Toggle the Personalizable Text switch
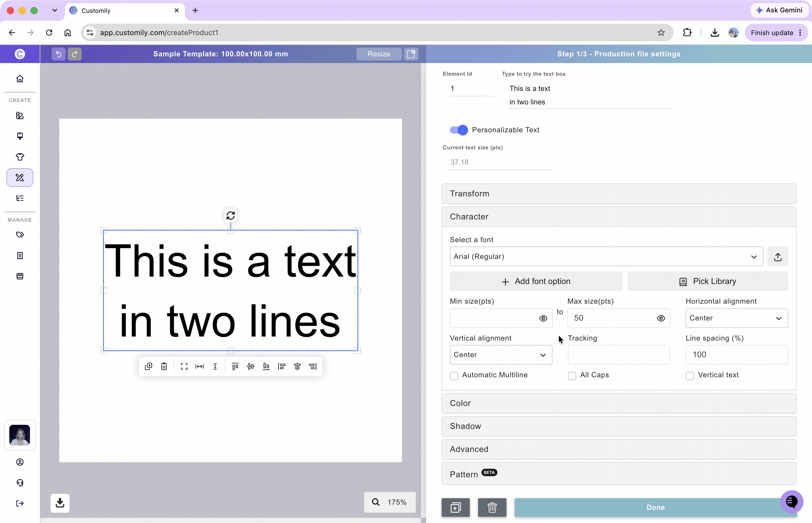Image resolution: width=812 pixels, height=523 pixels. click(x=459, y=130)
